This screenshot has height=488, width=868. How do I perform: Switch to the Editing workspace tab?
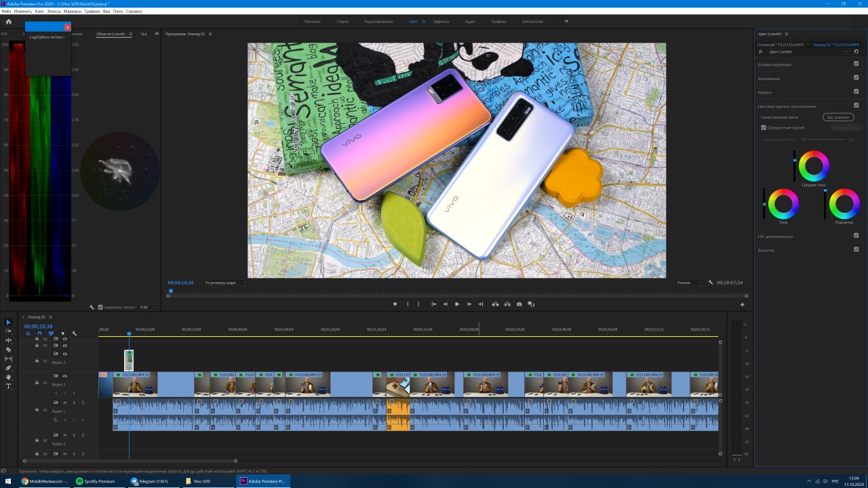378,22
